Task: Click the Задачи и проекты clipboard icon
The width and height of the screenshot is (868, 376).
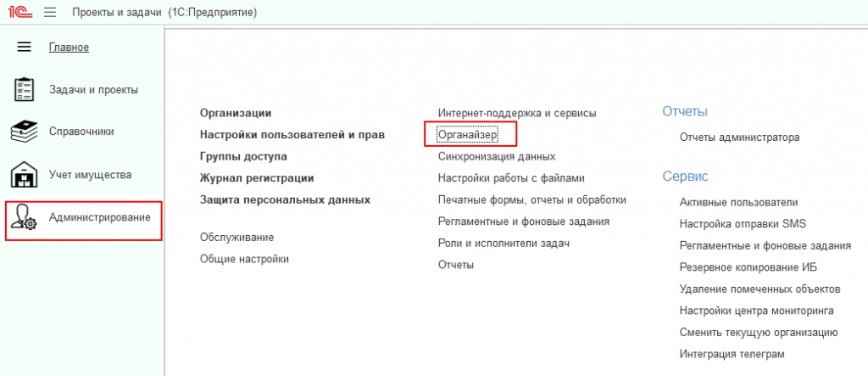Action: pos(24,89)
